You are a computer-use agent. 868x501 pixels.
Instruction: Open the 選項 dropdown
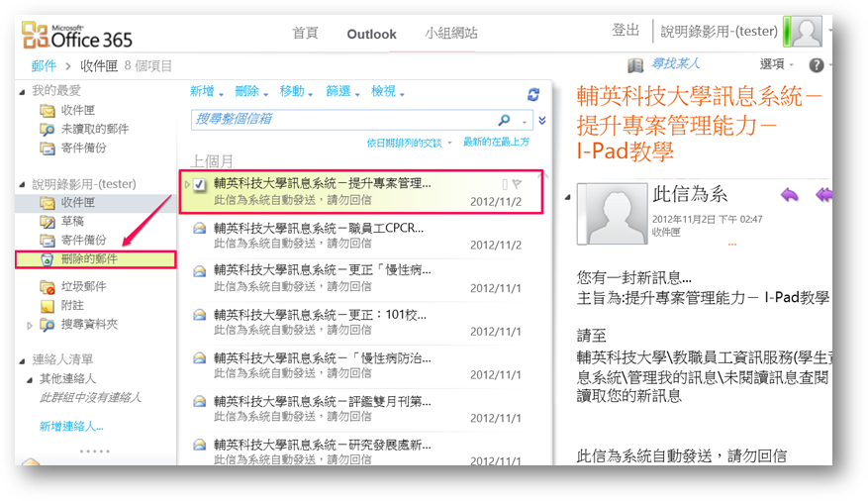777,64
